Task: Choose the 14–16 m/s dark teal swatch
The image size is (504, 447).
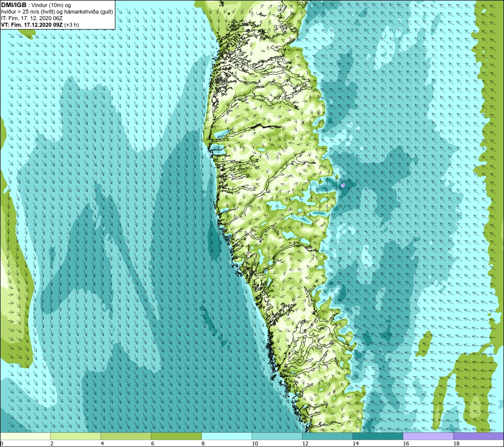Action: coord(377,436)
